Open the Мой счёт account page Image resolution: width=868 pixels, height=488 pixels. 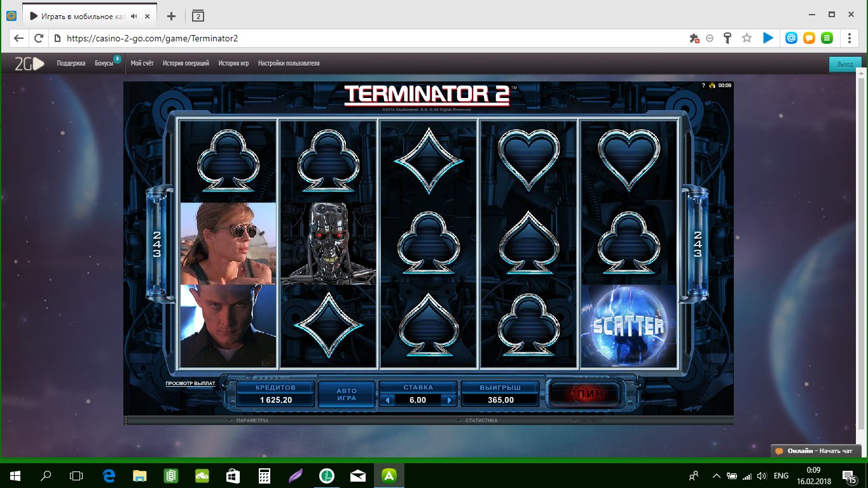pyautogui.click(x=142, y=64)
